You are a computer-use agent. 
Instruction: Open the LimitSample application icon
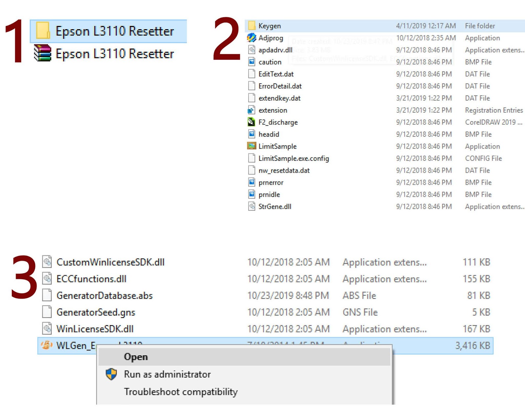(251, 146)
